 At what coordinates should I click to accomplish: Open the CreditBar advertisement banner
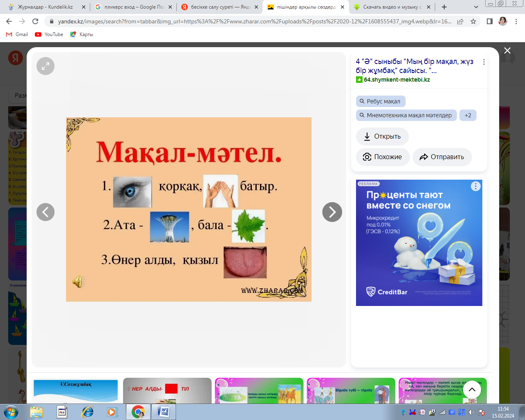coord(419,243)
